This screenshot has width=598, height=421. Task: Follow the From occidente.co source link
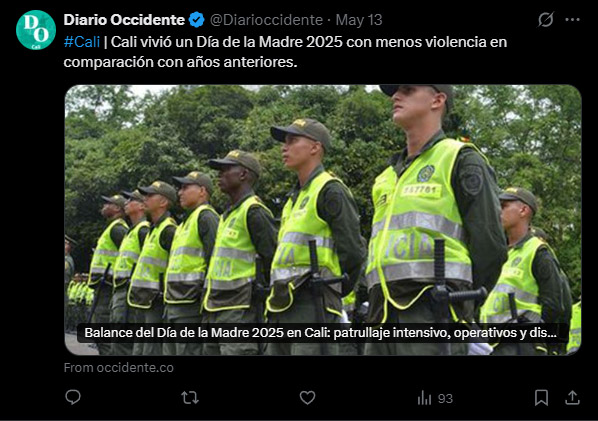119,368
